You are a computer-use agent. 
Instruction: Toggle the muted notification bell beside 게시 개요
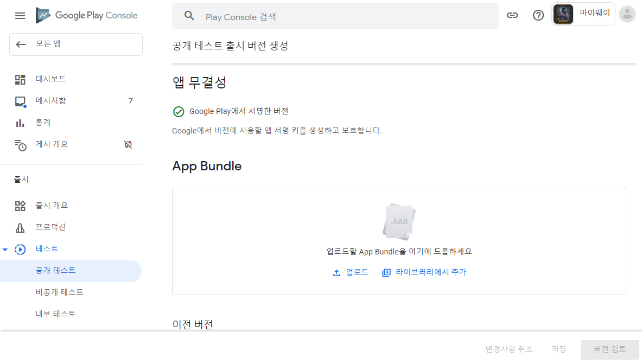coord(128,144)
